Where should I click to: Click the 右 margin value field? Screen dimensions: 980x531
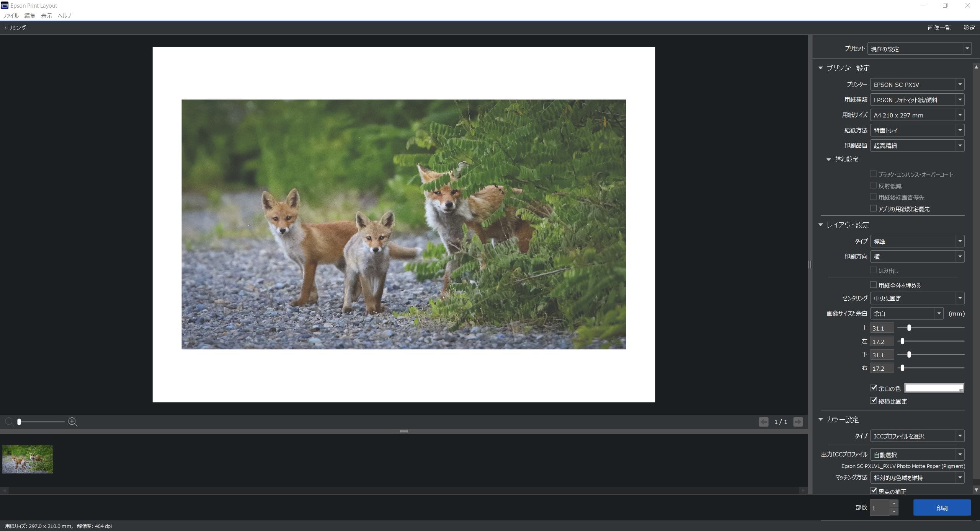pyautogui.click(x=882, y=368)
